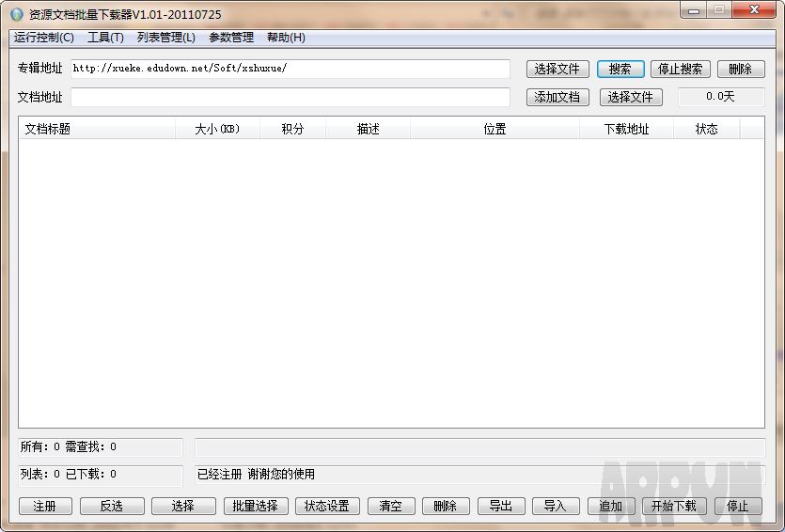
Task: Click 选择文件 button beside 专辑地址
Action: click(557, 69)
